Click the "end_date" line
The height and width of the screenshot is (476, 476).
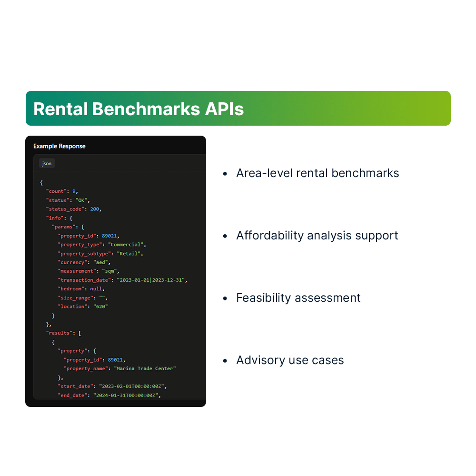click(109, 395)
